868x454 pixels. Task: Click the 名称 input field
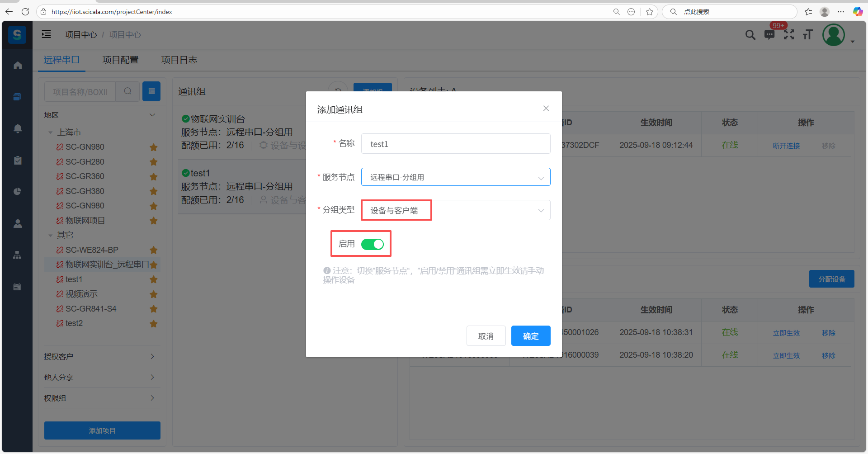click(x=455, y=144)
